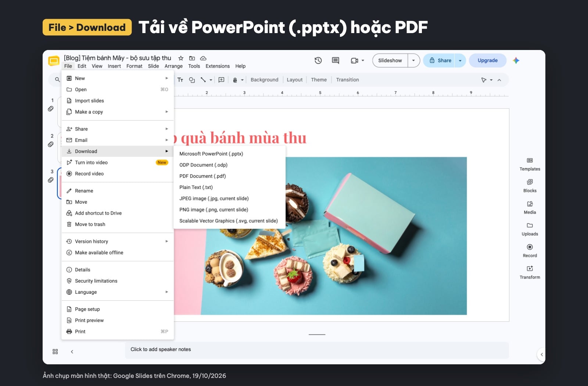
Task: Open the grid view icon at bottom
Action: (x=55, y=352)
